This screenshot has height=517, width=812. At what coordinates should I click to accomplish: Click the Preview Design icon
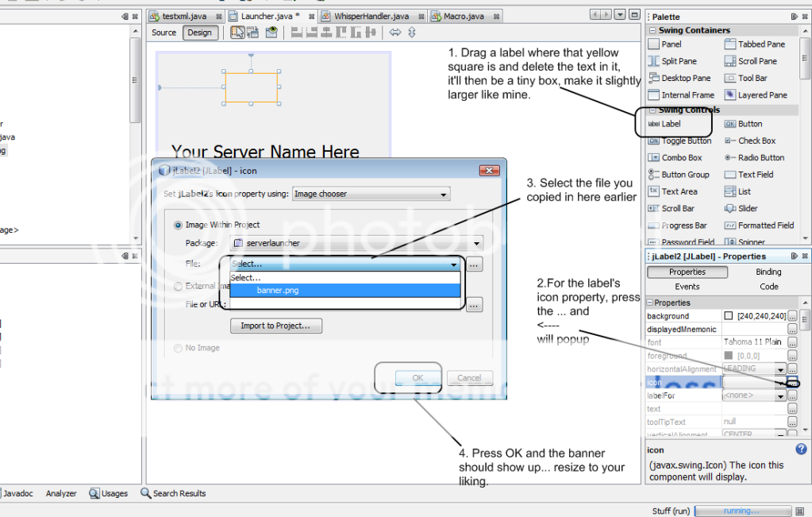coord(271,33)
